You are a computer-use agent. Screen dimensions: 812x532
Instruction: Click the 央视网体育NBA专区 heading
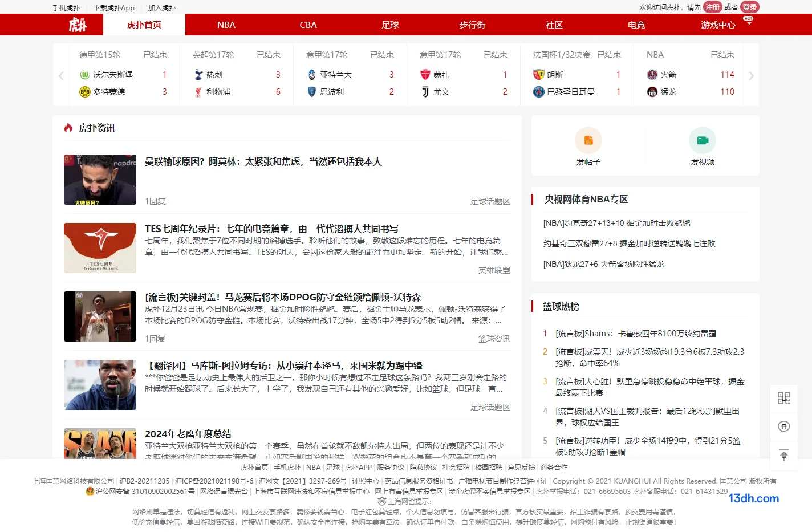tap(586, 199)
